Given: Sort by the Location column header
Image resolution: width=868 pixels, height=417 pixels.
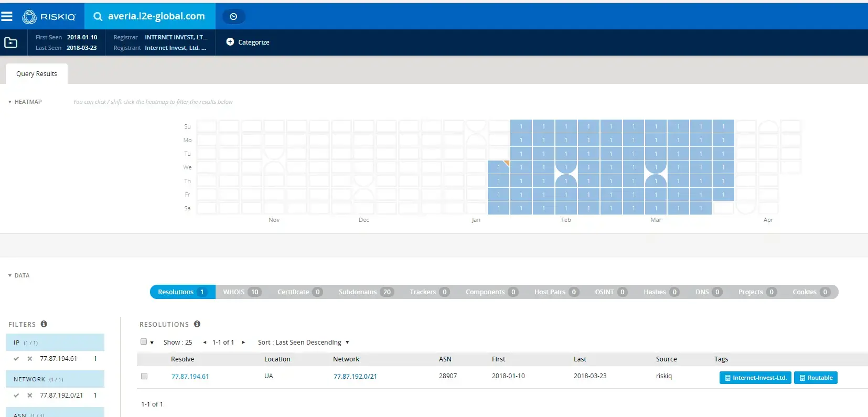Looking at the screenshot, I should [x=277, y=359].
